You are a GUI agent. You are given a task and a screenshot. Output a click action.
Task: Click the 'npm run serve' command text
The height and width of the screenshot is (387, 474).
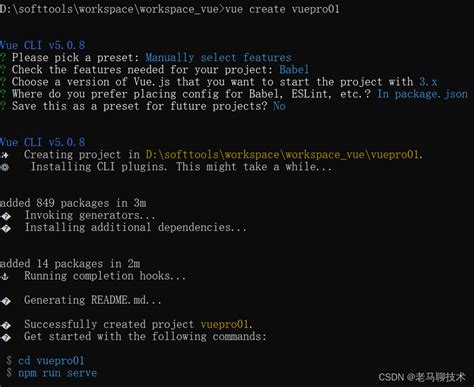[57, 373]
